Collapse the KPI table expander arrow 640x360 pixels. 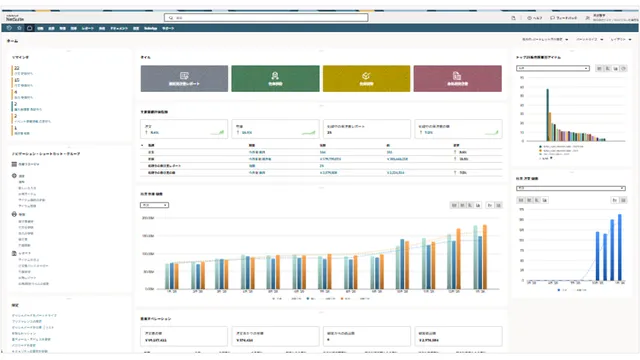142,145
